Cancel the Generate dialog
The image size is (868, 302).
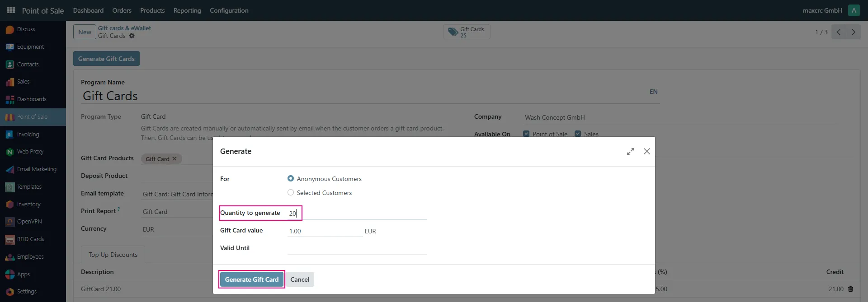pos(300,279)
